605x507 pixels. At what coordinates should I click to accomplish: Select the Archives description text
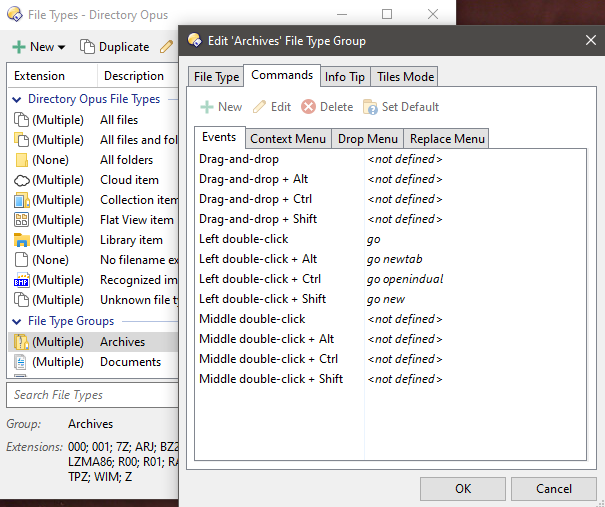point(122,342)
